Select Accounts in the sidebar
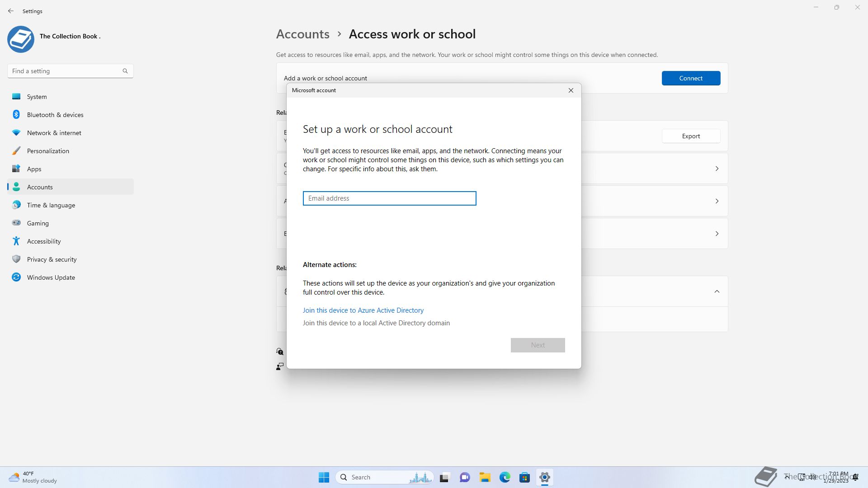Viewport: 868px width, 488px height. click(x=71, y=187)
